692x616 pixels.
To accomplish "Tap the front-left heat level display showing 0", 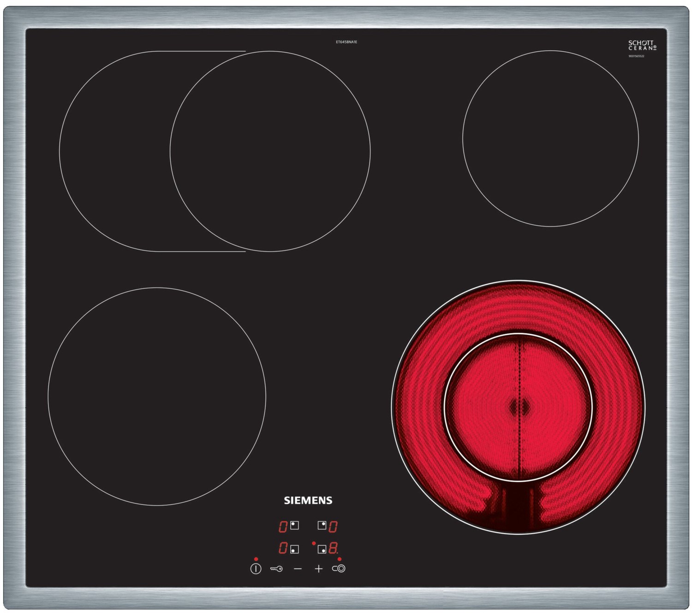I will 283,548.
